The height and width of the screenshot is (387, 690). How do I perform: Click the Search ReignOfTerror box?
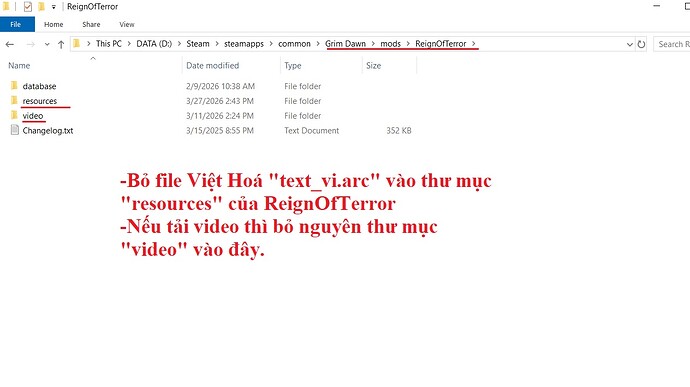point(672,44)
